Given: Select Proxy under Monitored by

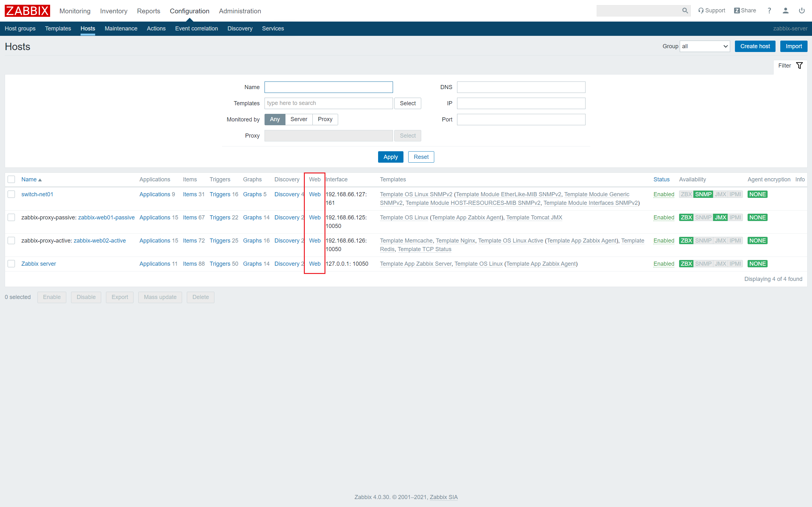Looking at the screenshot, I should [325, 119].
